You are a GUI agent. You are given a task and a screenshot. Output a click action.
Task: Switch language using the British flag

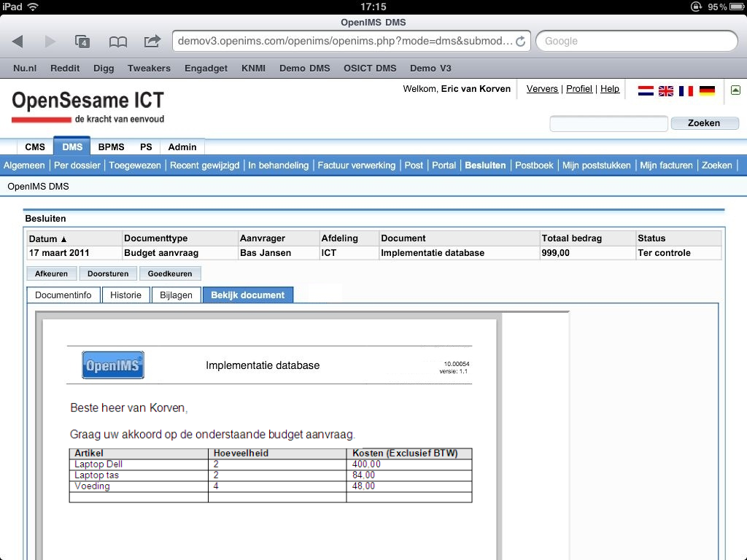(665, 90)
